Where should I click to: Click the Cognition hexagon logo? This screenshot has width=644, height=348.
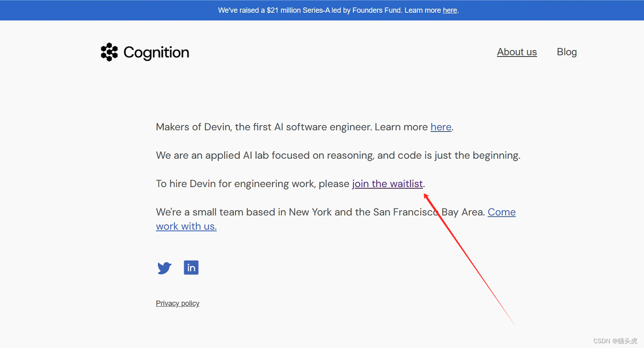click(x=109, y=52)
